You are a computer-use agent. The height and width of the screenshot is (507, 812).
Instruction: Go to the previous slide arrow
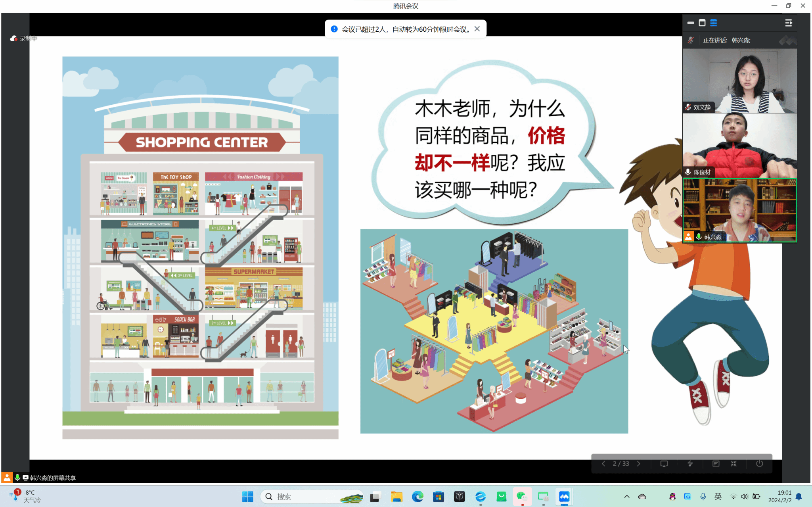[603, 464]
